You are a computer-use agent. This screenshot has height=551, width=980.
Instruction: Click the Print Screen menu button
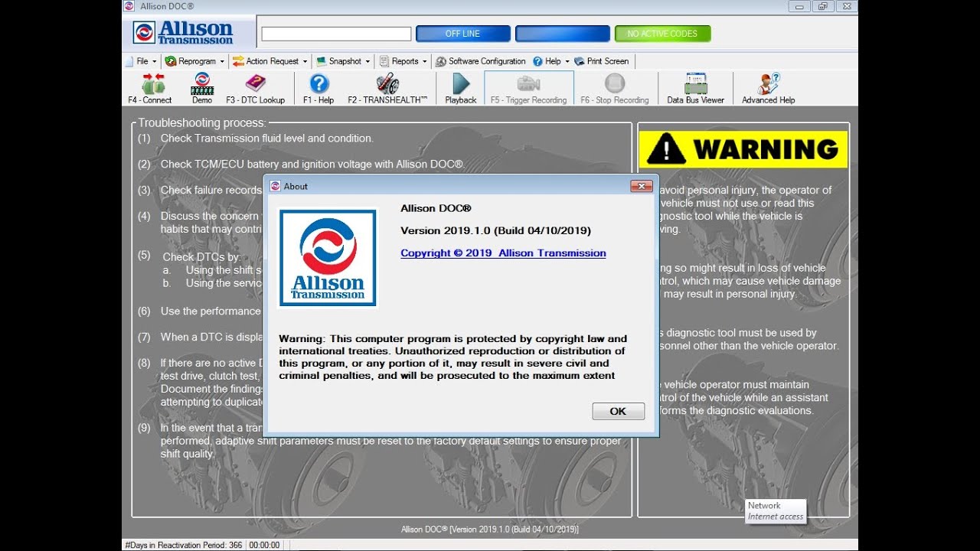(x=602, y=61)
